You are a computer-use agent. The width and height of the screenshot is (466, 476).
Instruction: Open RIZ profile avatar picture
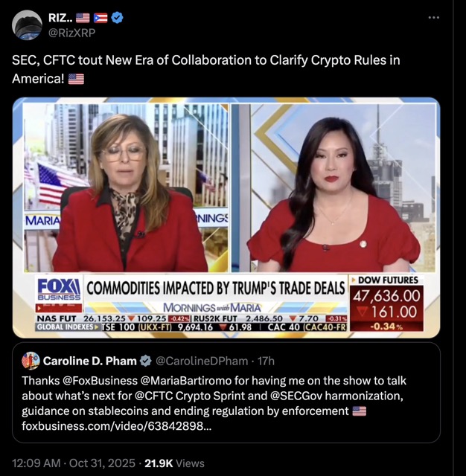(x=27, y=25)
